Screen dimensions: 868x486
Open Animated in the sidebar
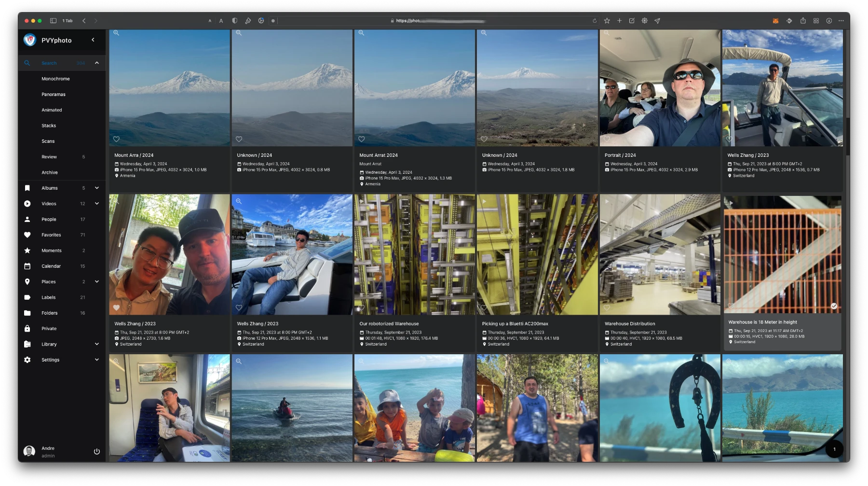click(x=52, y=110)
